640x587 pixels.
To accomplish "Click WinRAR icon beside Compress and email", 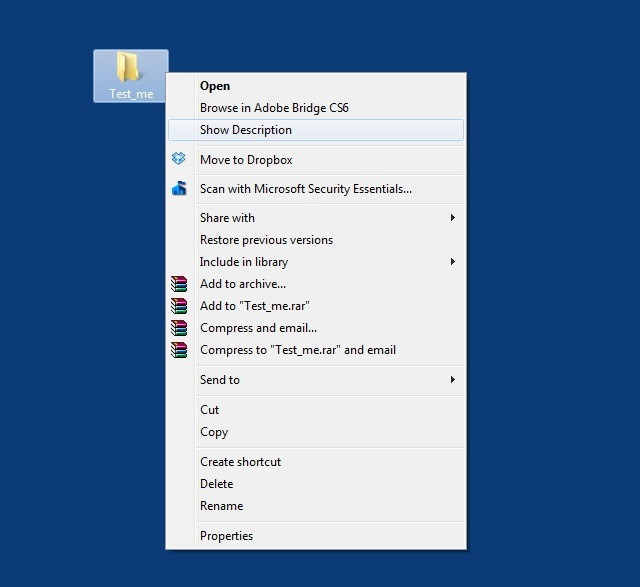I will [179, 328].
